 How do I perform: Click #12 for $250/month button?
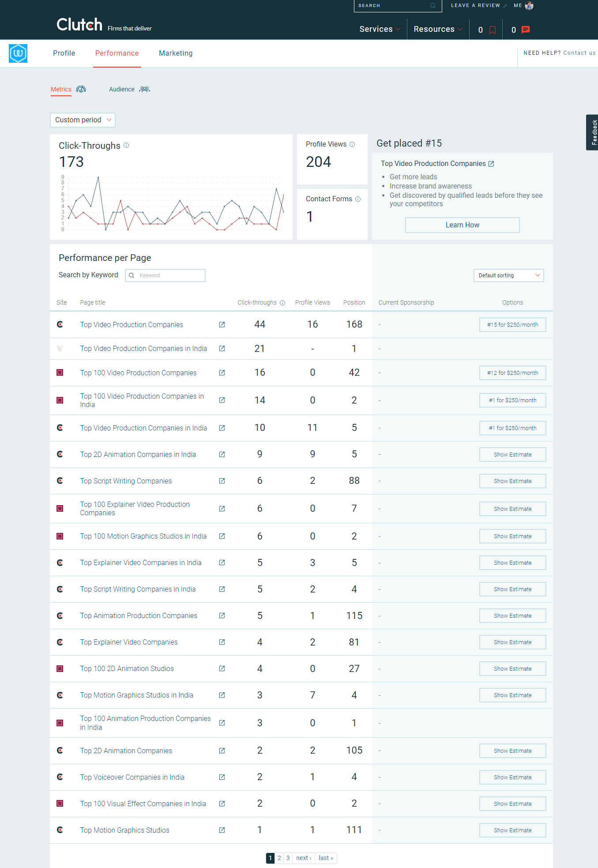point(512,373)
